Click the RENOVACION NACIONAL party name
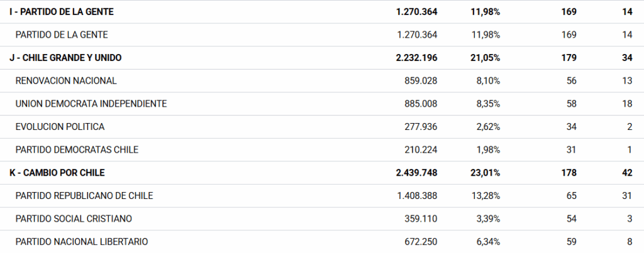 click(x=66, y=80)
